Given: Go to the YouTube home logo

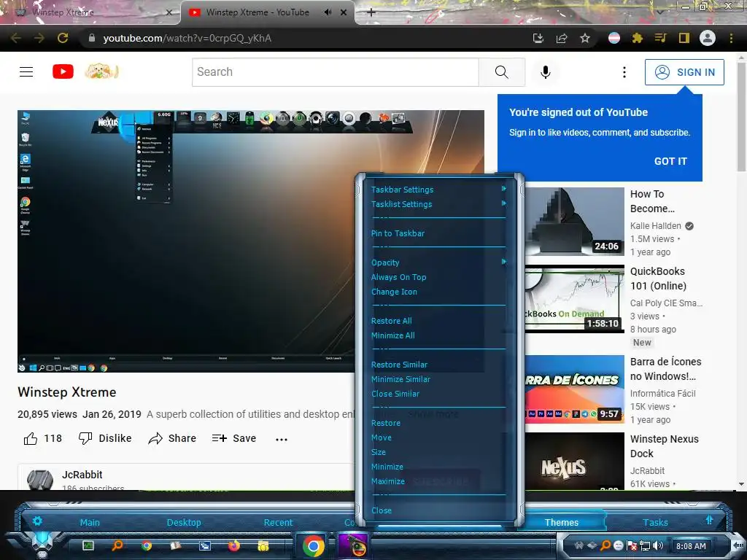Looking at the screenshot, I should (x=63, y=72).
